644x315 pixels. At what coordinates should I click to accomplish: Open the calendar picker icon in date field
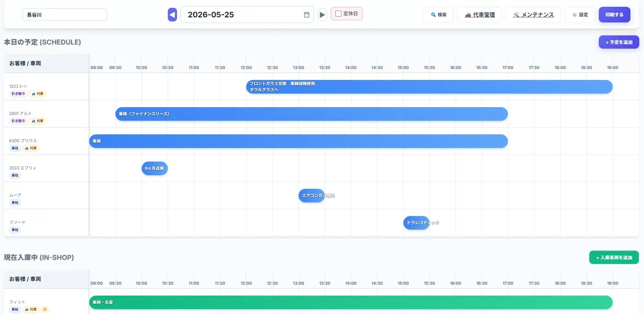click(307, 15)
